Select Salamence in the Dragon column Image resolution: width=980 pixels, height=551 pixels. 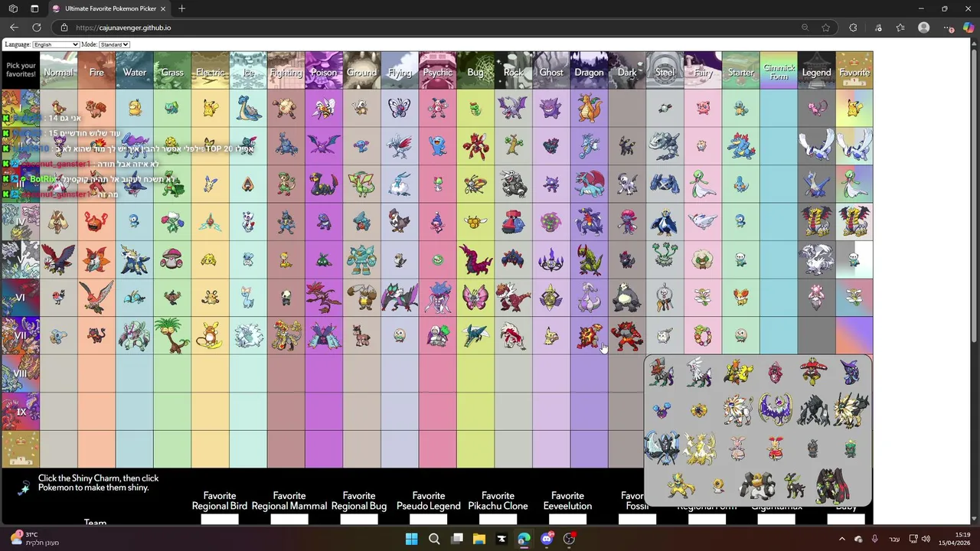(589, 184)
